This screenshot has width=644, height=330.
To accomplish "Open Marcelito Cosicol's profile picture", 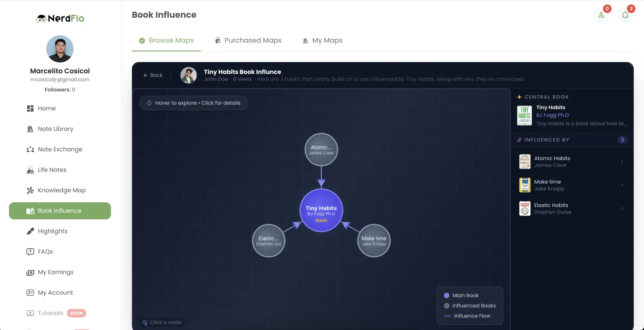I will click(60, 49).
